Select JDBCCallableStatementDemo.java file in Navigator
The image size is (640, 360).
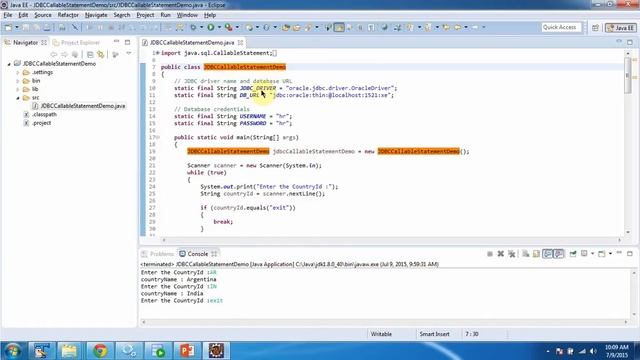tap(79, 106)
